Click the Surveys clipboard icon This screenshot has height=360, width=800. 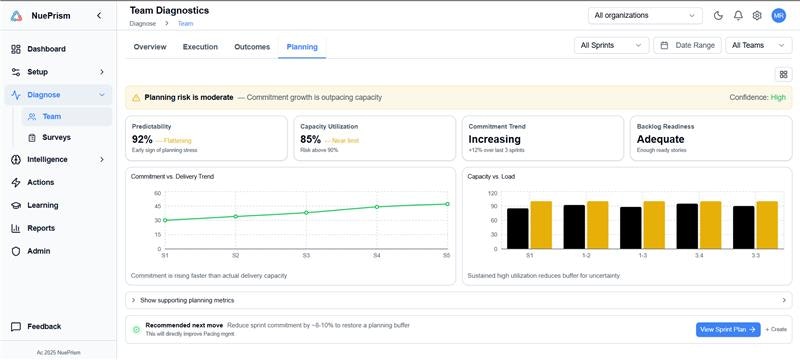pos(32,138)
